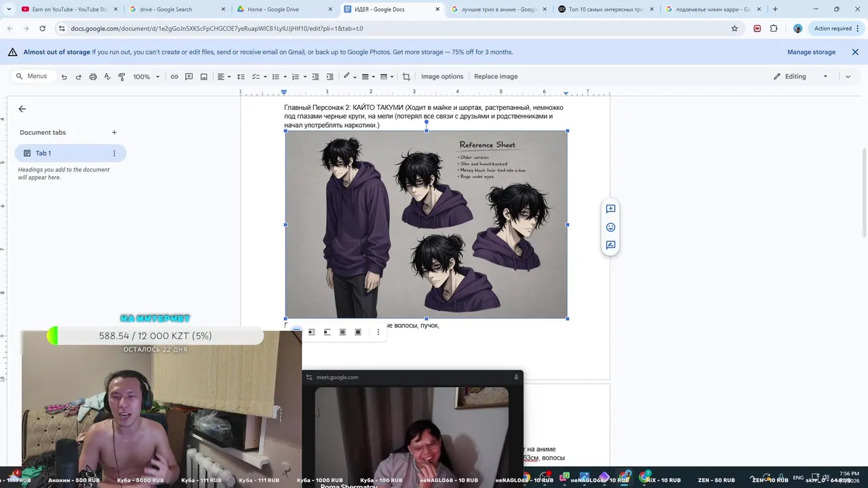Image resolution: width=868 pixels, height=488 pixels.
Task: Select the Crop image tool
Action: [406, 77]
